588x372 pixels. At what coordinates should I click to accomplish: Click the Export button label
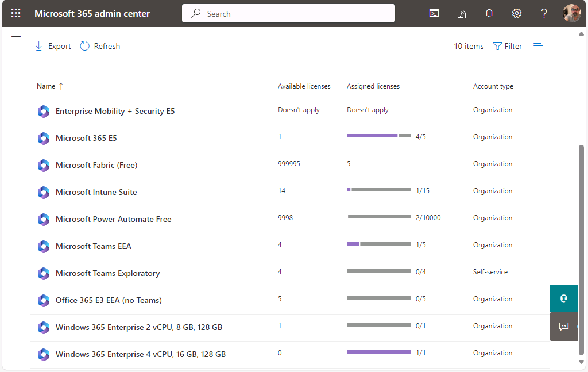pos(59,46)
